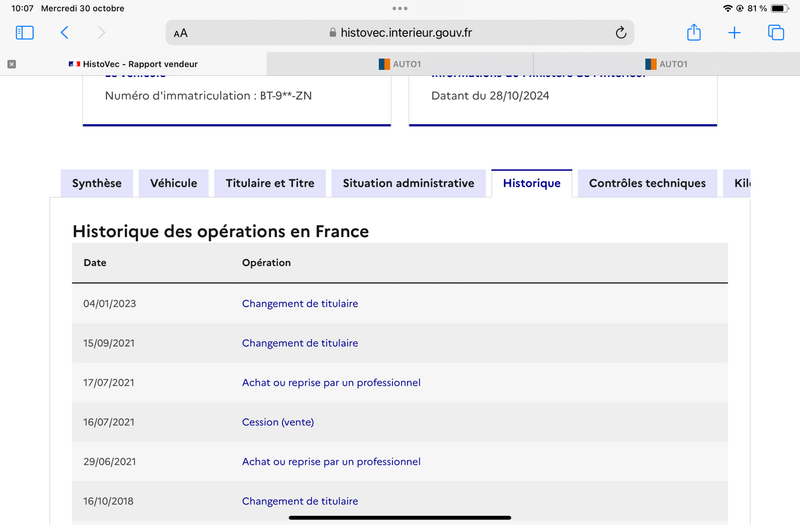The height and width of the screenshot is (525, 800).
Task: Select date cell 16/07/2021
Action: (109, 422)
